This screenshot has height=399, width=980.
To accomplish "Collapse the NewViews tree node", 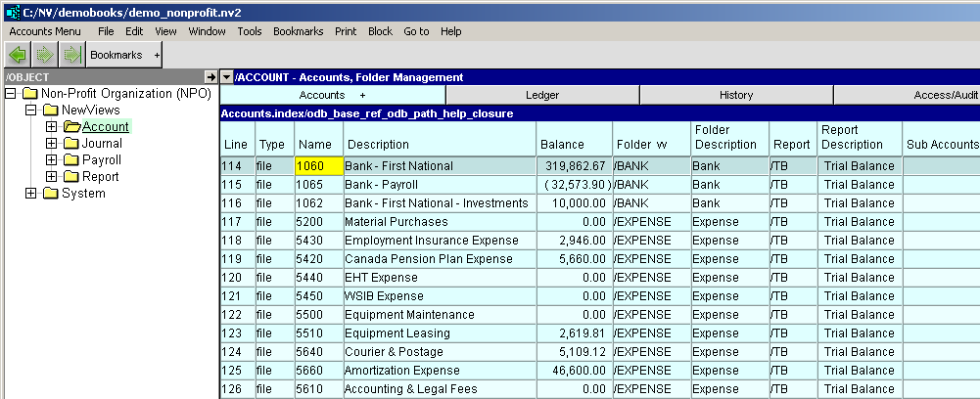I will click(x=31, y=111).
